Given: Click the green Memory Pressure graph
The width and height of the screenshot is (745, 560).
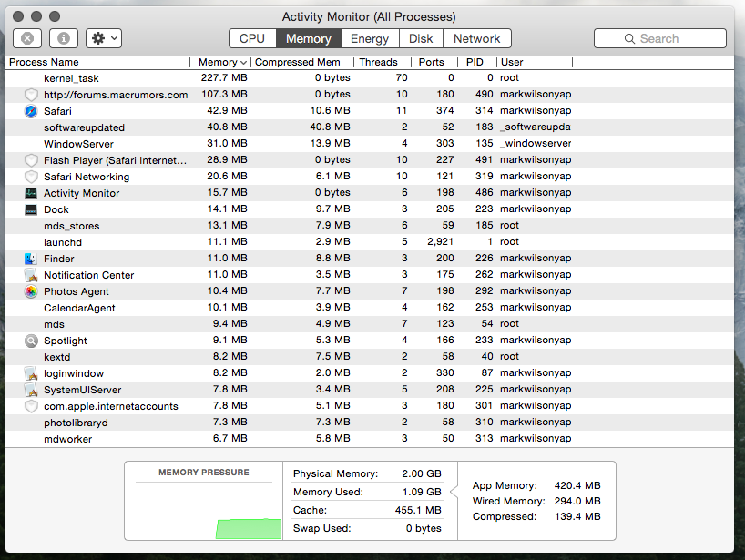Looking at the screenshot, I should point(249,529).
